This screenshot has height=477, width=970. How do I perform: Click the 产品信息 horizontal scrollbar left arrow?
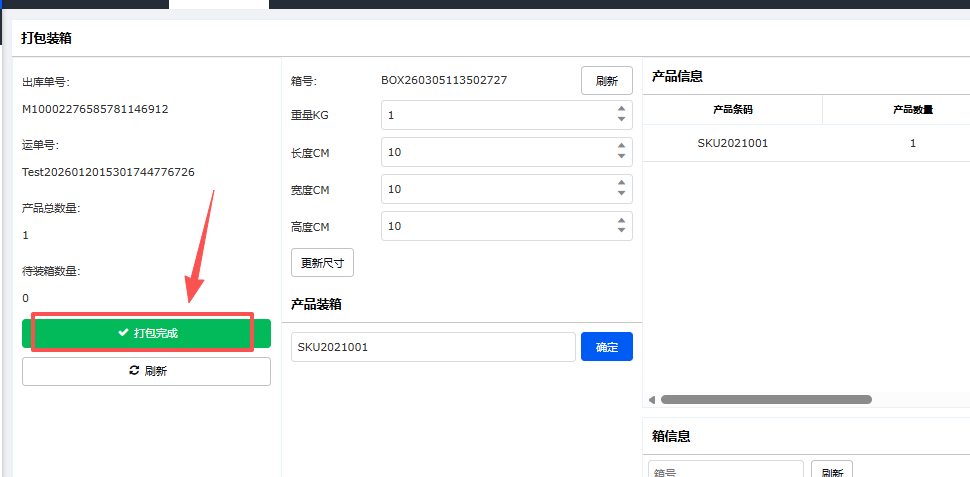pyautogui.click(x=652, y=400)
